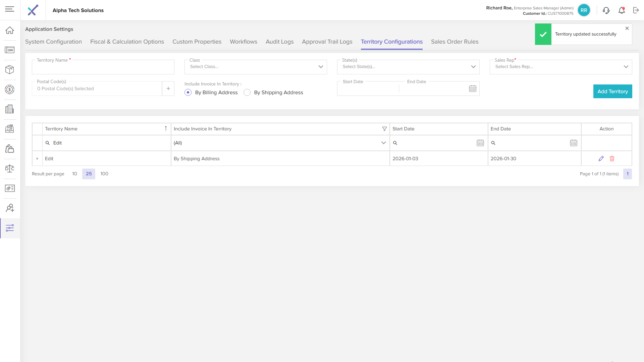Click the Territory Name input field

pos(103,68)
